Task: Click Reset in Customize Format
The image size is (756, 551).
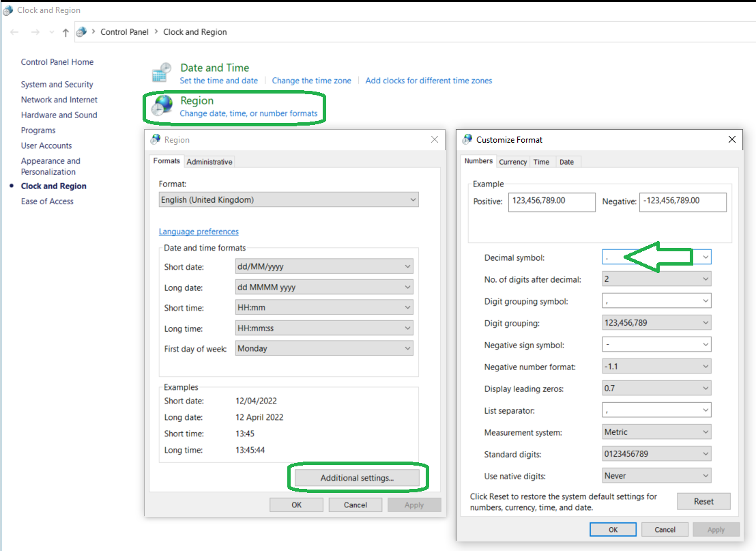Action: click(703, 501)
